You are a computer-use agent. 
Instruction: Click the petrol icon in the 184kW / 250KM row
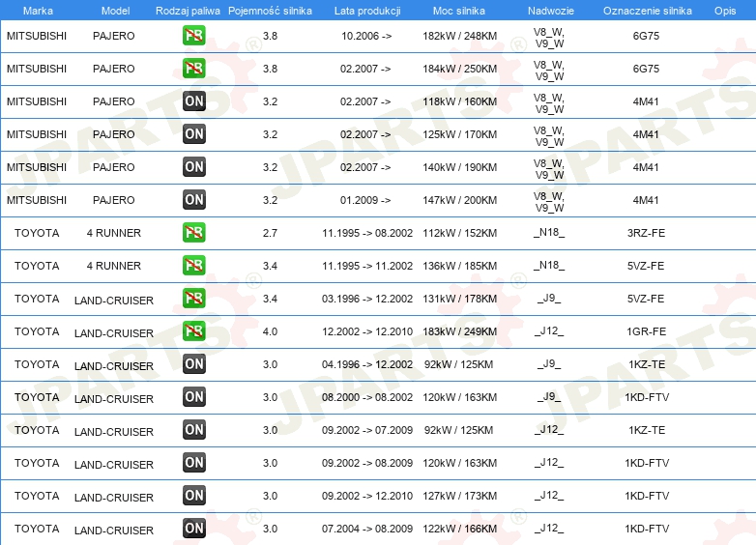pyautogui.click(x=193, y=69)
